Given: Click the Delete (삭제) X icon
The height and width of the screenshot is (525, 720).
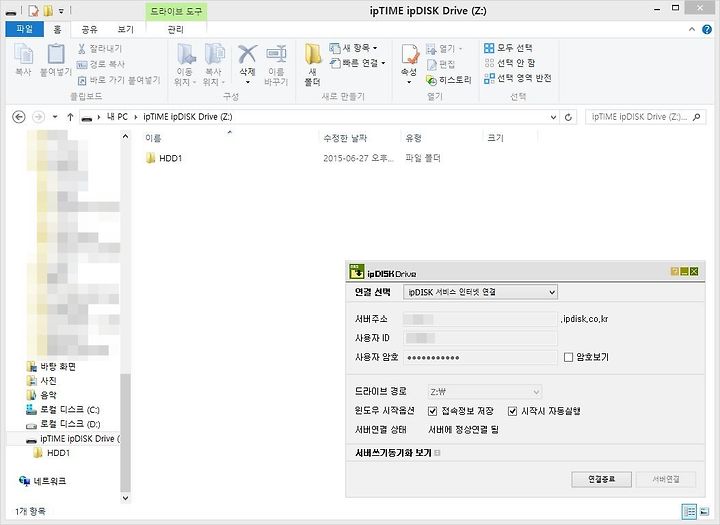Looking at the screenshot, I should click(x=247, y=64).
